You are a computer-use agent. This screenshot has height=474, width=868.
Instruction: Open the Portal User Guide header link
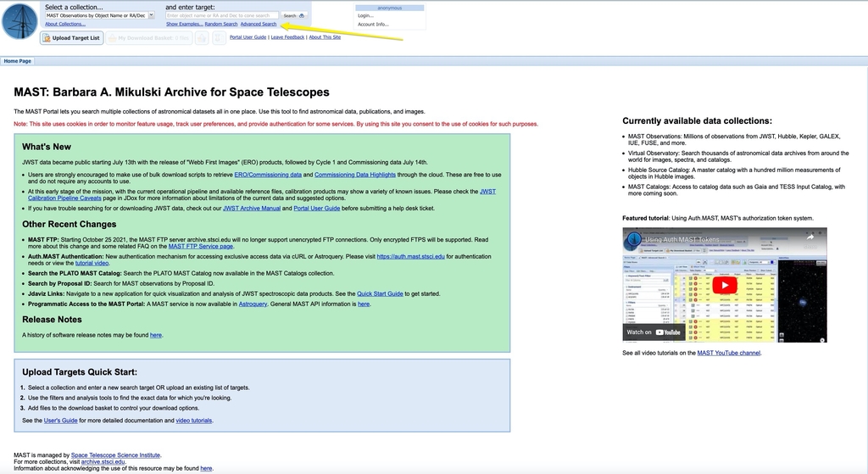248,37
